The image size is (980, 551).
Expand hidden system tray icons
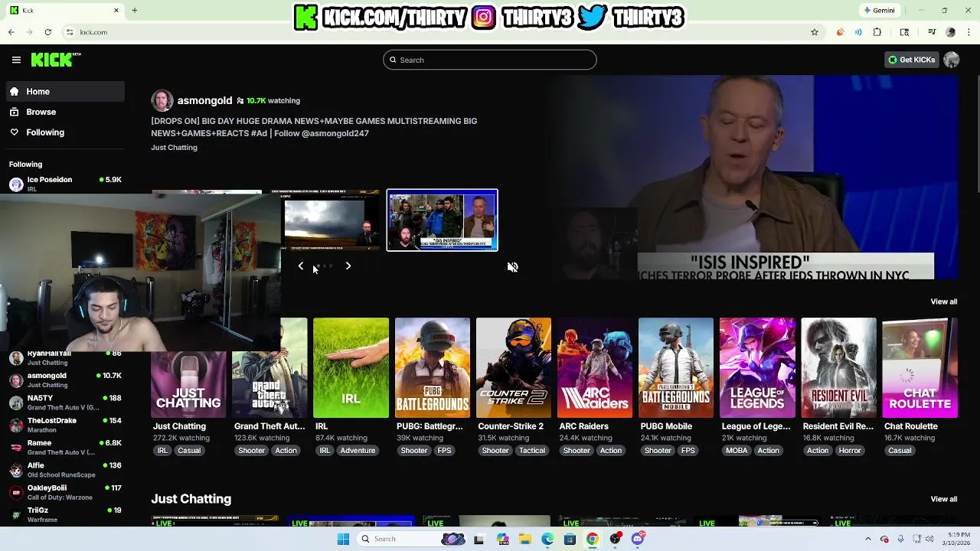[x=867, y=539]
